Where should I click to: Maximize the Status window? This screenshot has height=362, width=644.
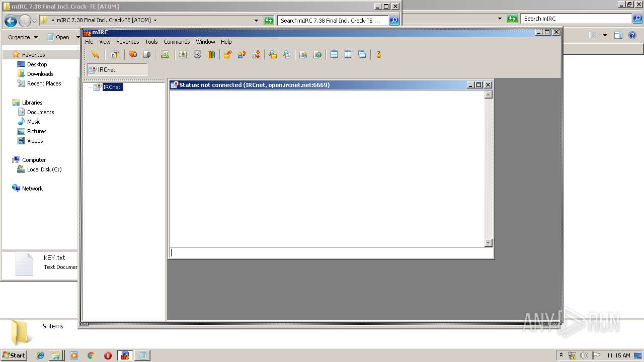click(x=479, y=85)
